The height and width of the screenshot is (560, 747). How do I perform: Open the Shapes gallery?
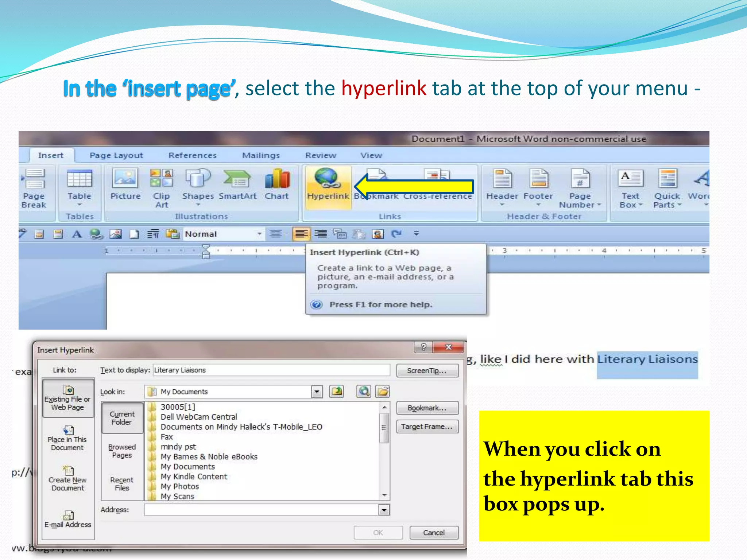[x=198, y=187]
